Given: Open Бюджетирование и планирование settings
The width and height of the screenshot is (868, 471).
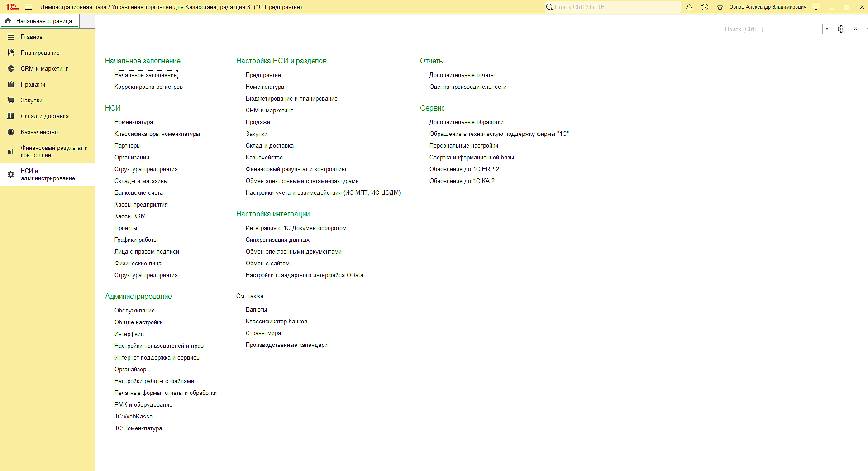Looking at the screenshot, I should 291,98.
